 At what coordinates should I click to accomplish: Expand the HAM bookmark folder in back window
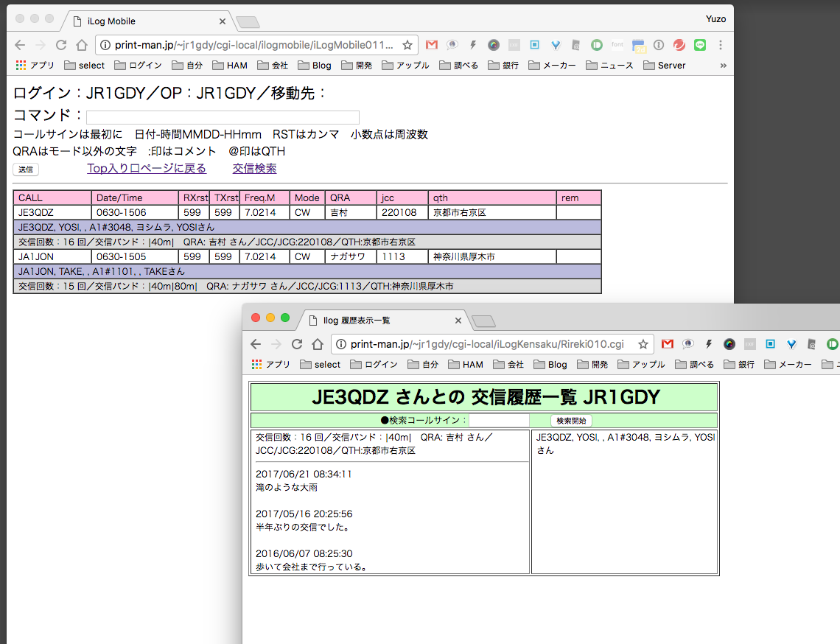[230, 66]
